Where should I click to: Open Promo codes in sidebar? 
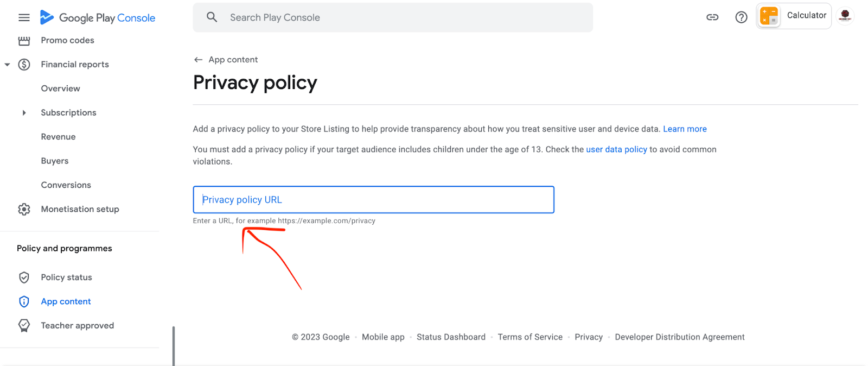click(x=67, y=40)
